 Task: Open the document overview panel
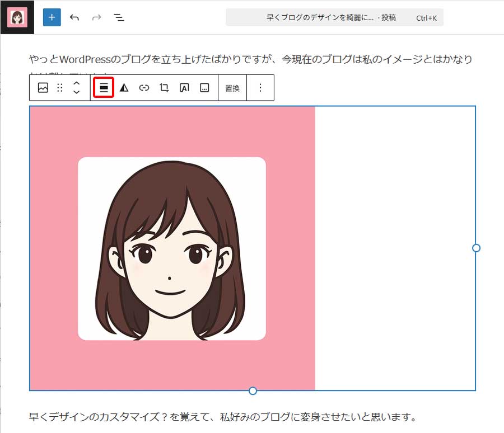pos(118,17)
